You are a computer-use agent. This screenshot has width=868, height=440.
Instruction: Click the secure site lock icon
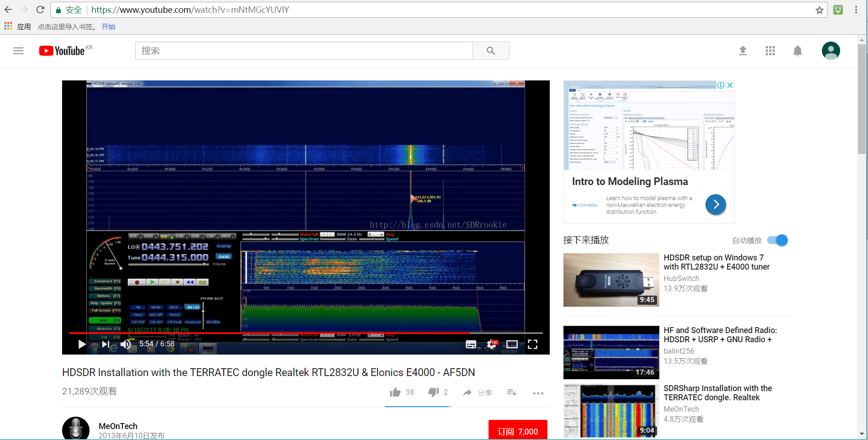(58, 10)
